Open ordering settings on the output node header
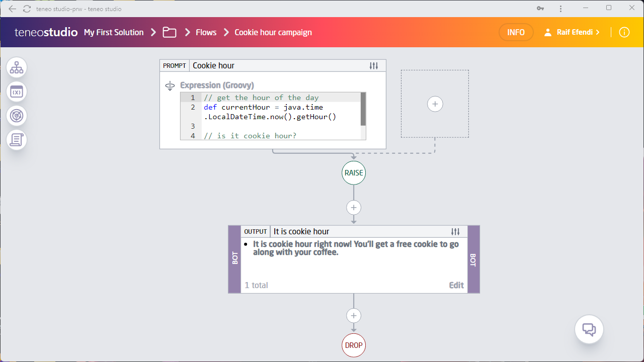Screen dimensions: 644x362 tap(456, 231)
